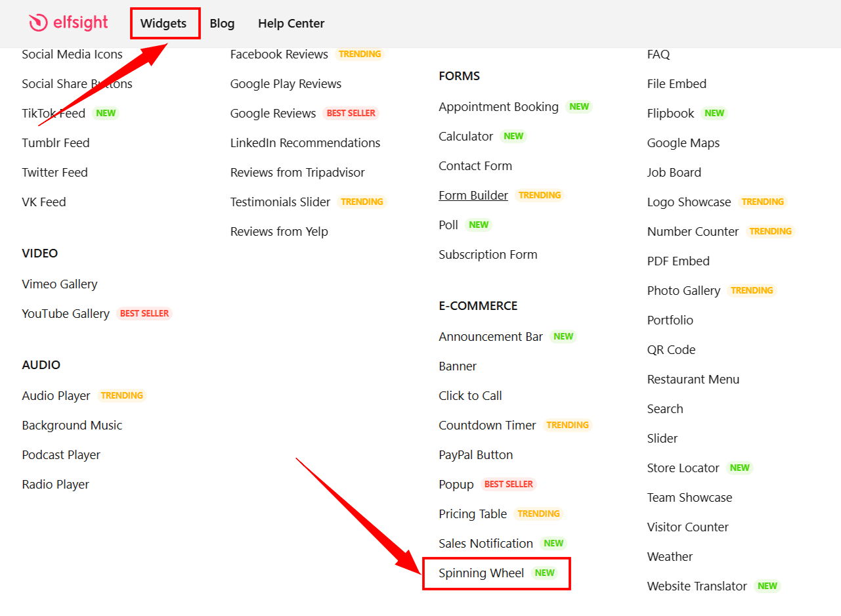Select the Logo Showcase widget
This screenshot has width=841, height=616.
point(689,202)
